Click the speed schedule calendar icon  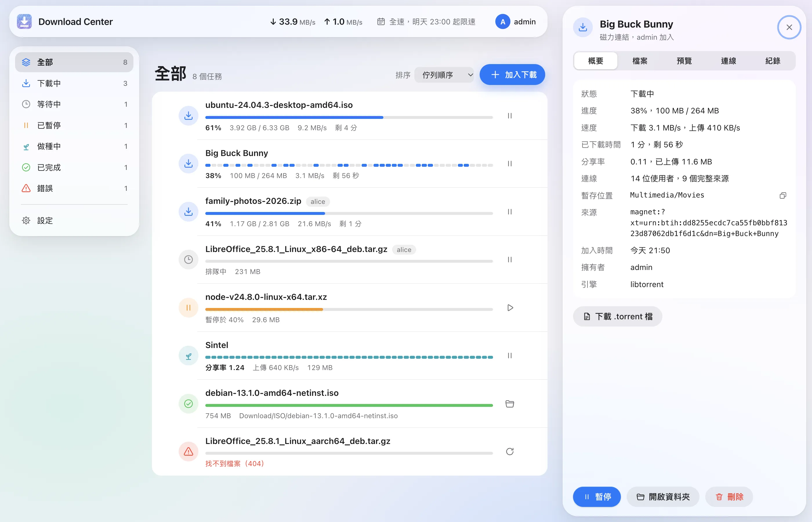381,22
